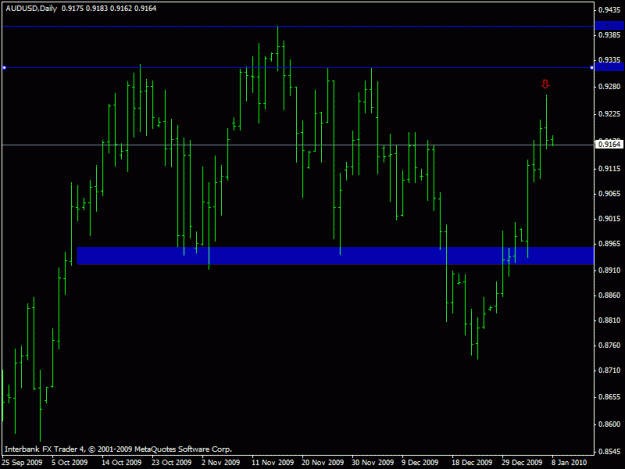This screenshot has height=469, width=625.
Task: Click the 25 Sep 2009 date label
Action: tap(22, 462)
